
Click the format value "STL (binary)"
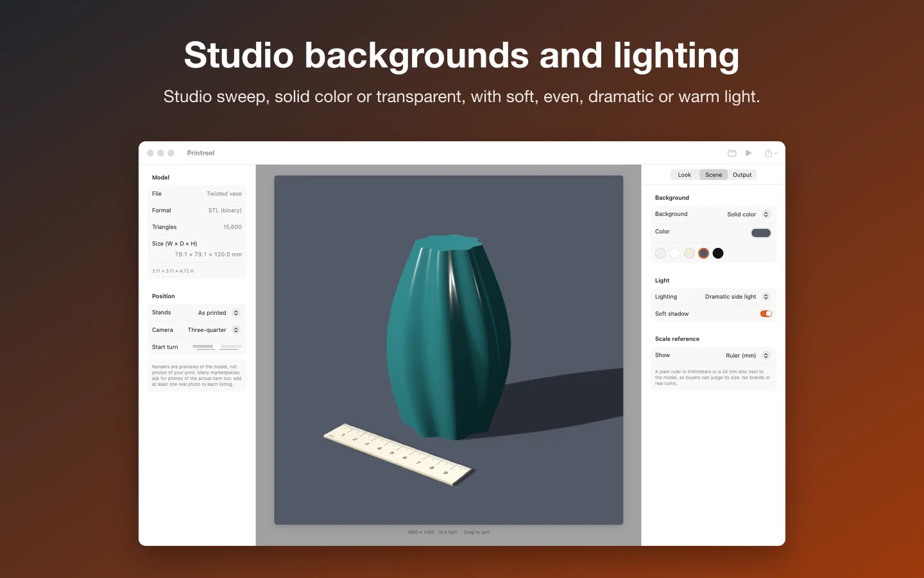[225, 211]
